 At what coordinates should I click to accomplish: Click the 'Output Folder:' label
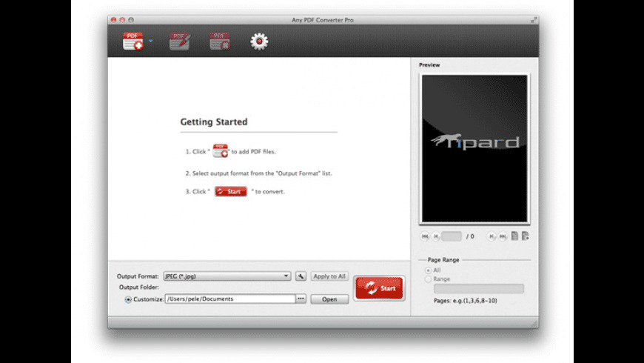pyautogui.click(x=139, y=287)
